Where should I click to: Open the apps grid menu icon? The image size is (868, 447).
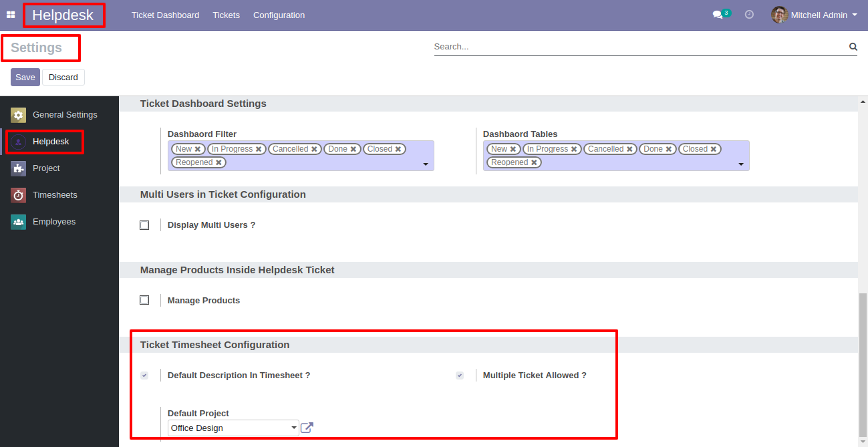(11, 15)
